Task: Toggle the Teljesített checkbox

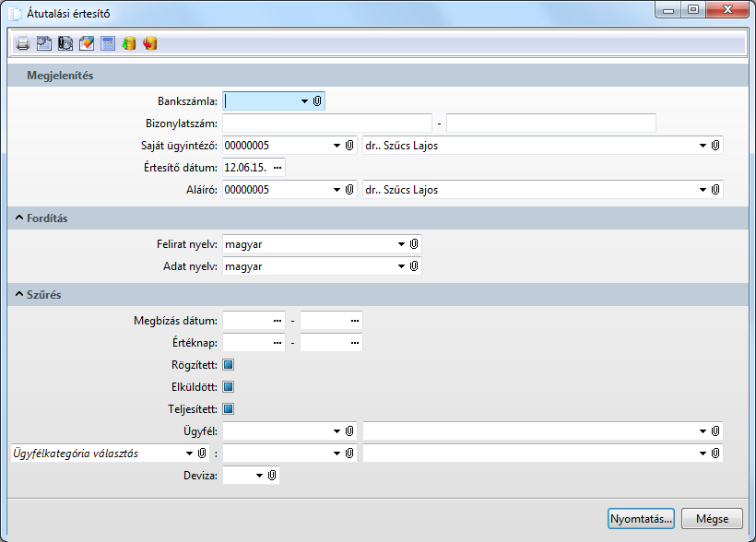Action: pyautogui.click(x=229, y=409)
